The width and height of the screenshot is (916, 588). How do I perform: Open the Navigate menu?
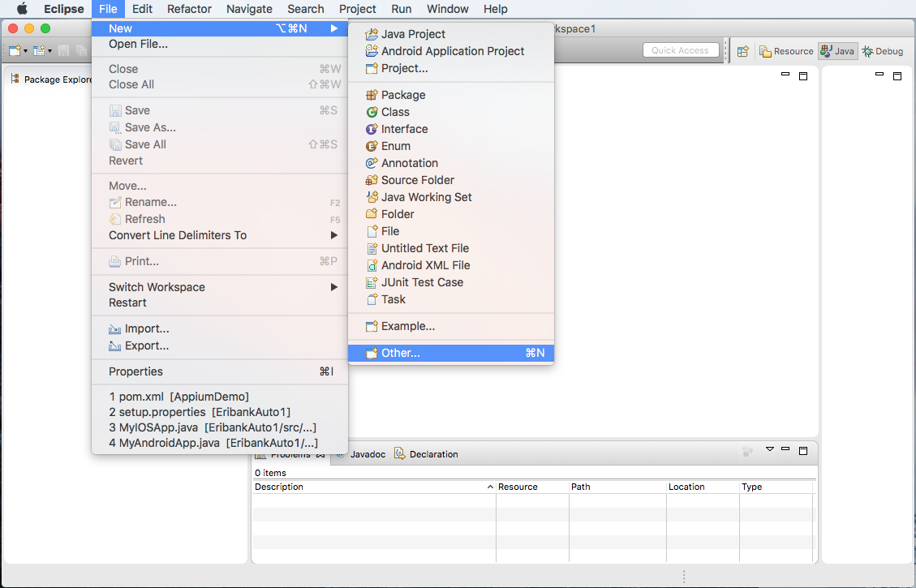(x=249, y=9)
